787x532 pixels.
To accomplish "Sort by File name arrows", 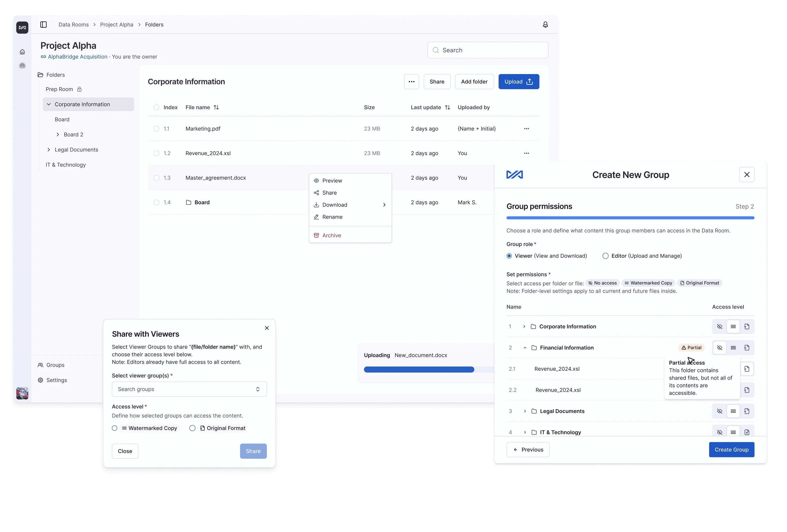I will pos(216,107).
